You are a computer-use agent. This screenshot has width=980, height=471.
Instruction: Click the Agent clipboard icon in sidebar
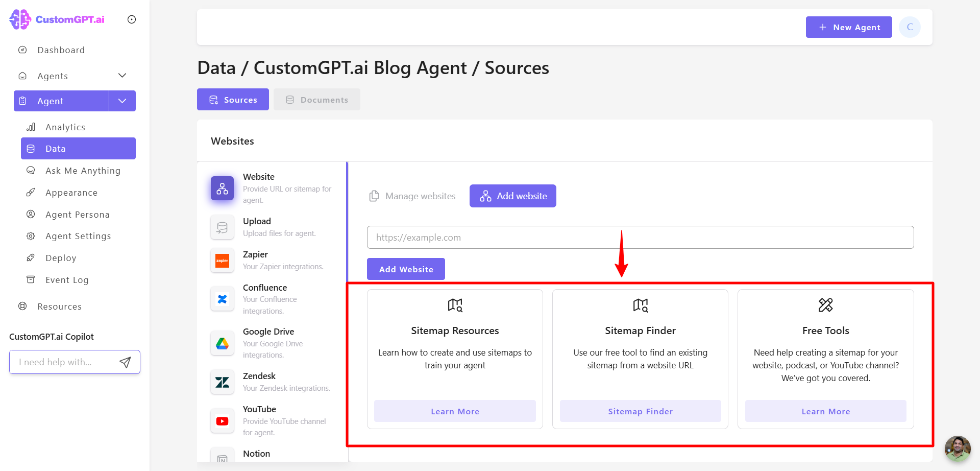click(x=22, y=101)
